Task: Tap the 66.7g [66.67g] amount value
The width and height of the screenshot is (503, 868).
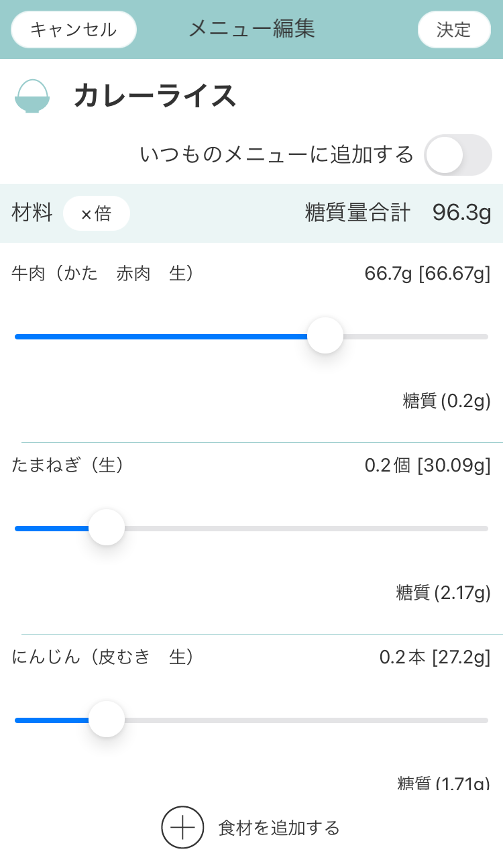Action: [x=427, y=274]
